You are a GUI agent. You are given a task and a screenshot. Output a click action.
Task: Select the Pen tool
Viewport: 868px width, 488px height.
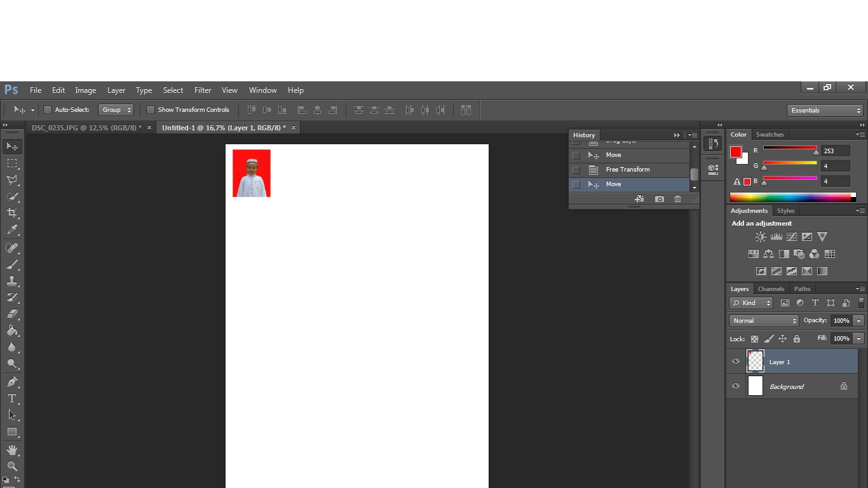(x=12, y=382)
